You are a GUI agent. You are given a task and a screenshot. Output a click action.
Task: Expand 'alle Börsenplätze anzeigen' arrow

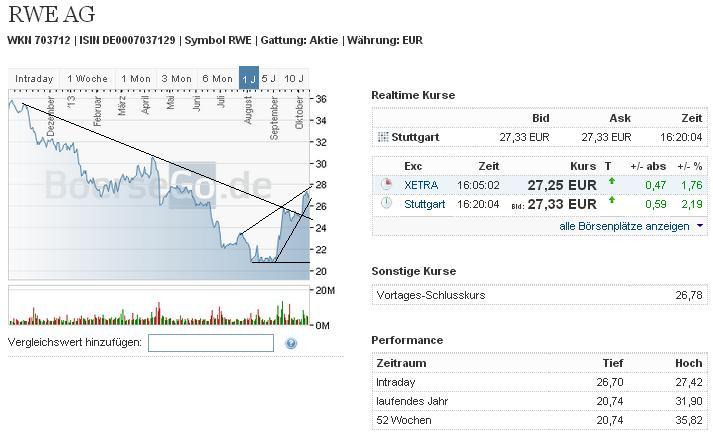(x=699, y=226)
